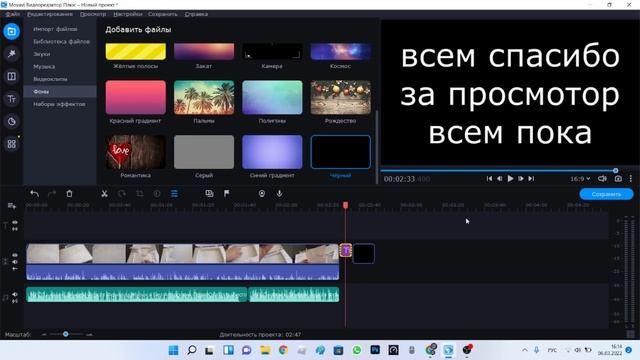
Task: Choose the Рождество background thumbnail
Action: (x=340, y=98)
